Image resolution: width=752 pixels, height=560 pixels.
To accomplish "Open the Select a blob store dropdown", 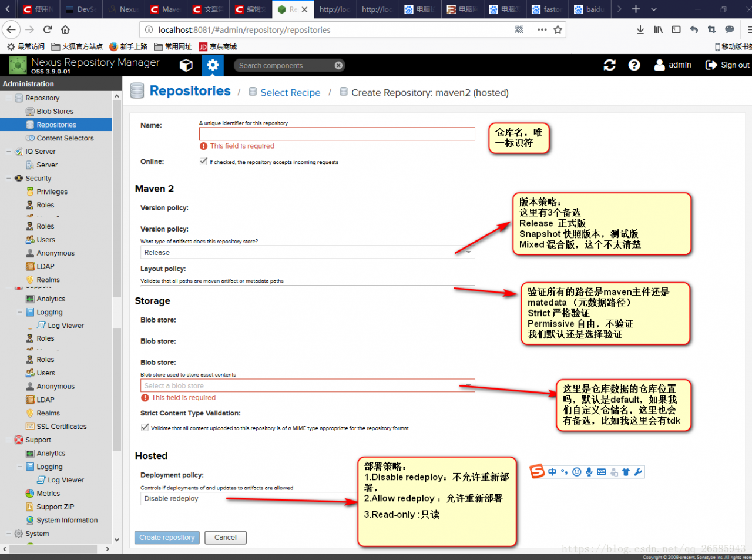I will (x=307, y=385).
